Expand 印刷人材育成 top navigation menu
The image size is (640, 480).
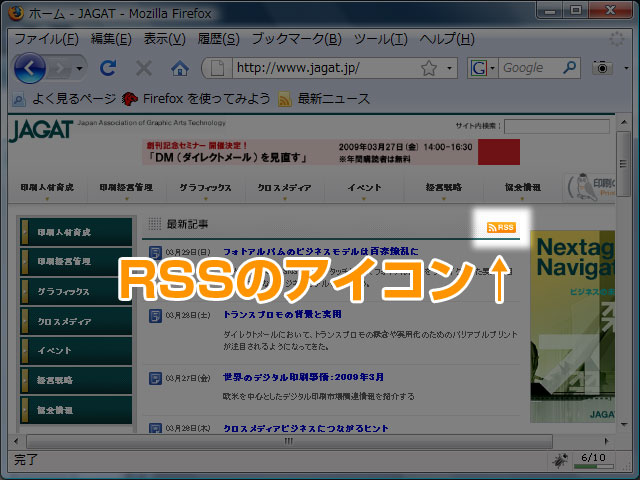click(x=47, y=190)
